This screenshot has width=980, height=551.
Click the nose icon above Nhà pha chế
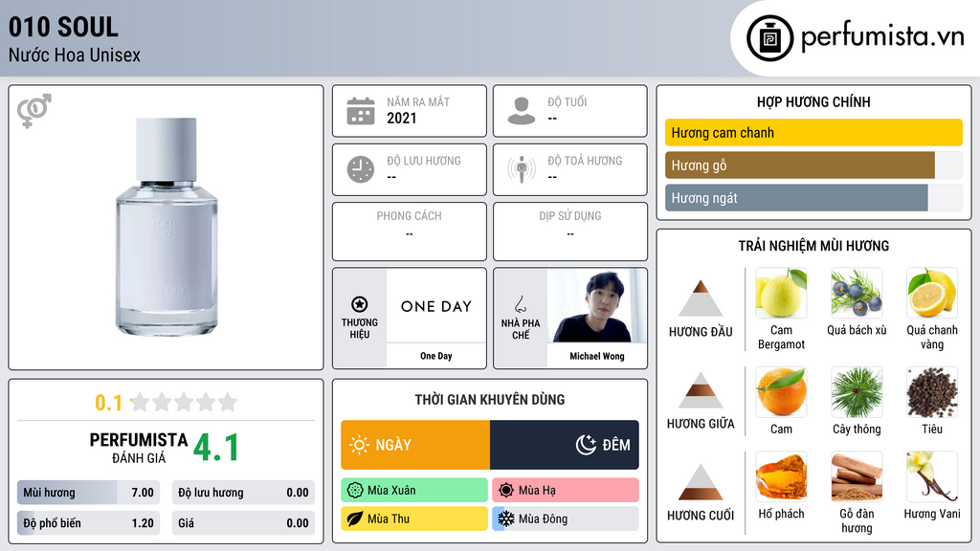(520, 304)
